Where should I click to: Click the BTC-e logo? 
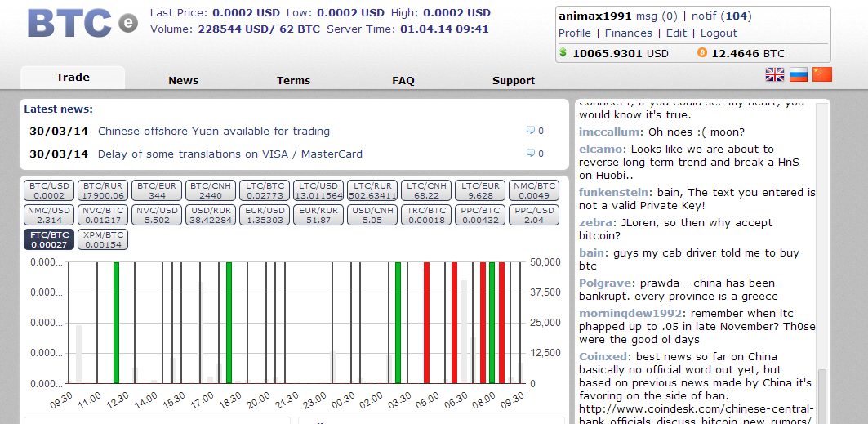point(82,23)
